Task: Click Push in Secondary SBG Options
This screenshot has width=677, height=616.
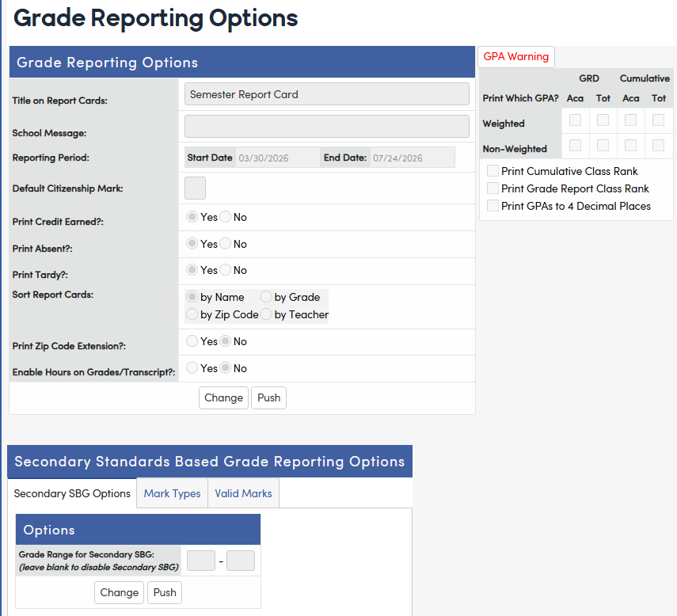Action: coord(165,592)
